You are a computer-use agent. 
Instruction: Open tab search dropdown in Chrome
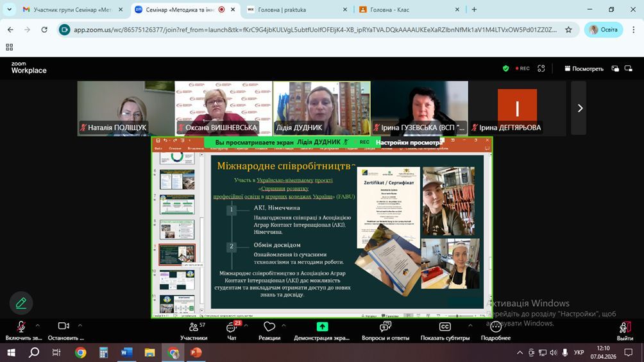10,10
